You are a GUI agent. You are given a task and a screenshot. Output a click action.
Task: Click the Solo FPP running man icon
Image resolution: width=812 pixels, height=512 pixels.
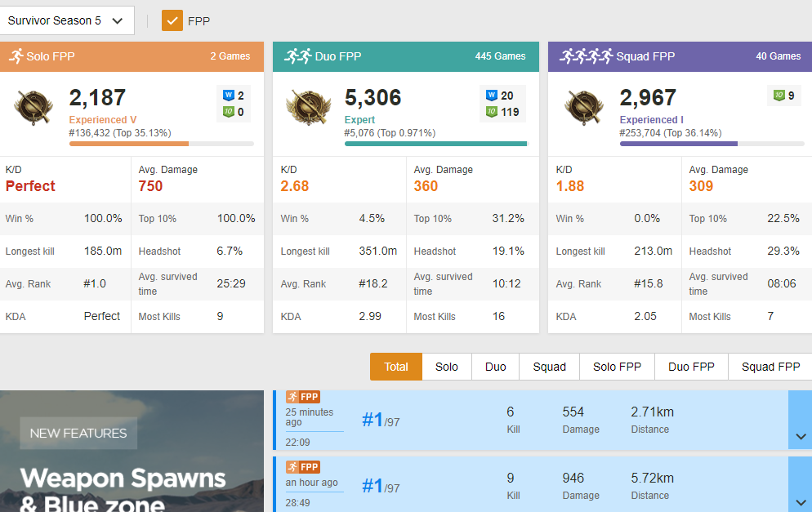[x=15, y=56]
